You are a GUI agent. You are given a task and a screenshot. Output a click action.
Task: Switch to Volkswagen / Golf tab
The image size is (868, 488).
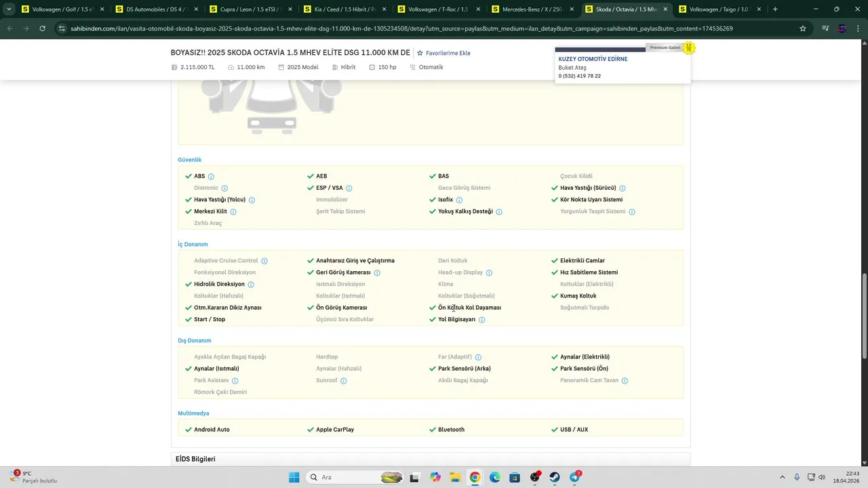pos(61,9)
